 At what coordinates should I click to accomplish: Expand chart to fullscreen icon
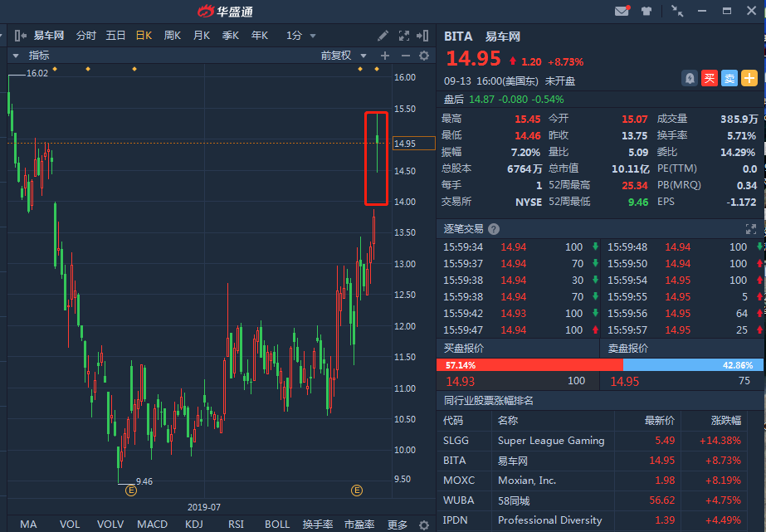[404, 36]
